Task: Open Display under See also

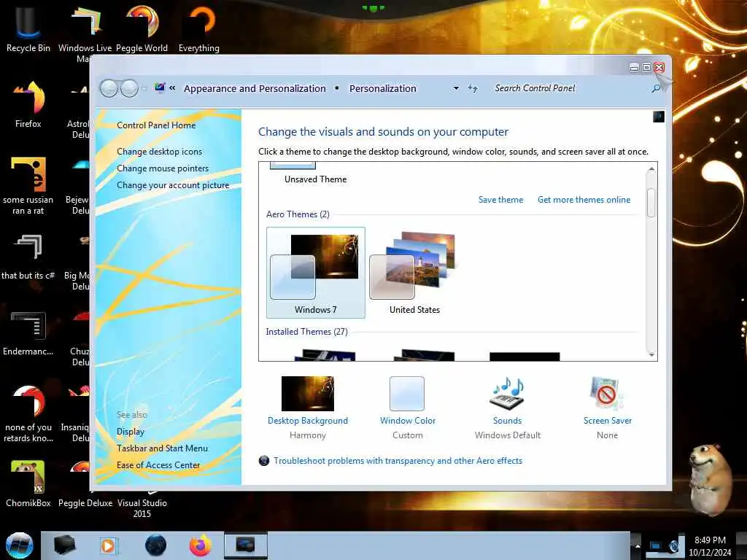Action: point(131,432)
